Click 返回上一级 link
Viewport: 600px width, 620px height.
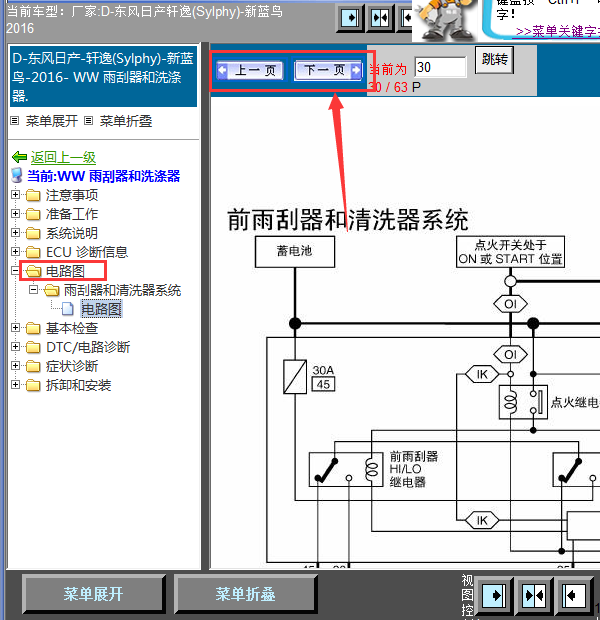[63, 157]
